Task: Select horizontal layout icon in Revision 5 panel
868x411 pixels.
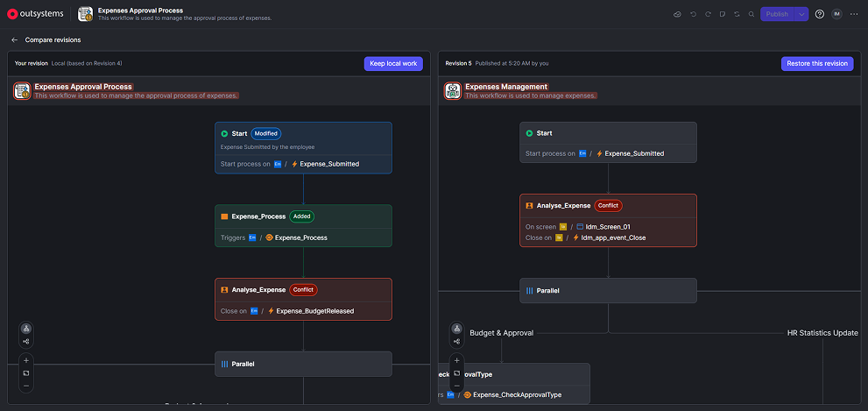Action: tap(456, 342)
